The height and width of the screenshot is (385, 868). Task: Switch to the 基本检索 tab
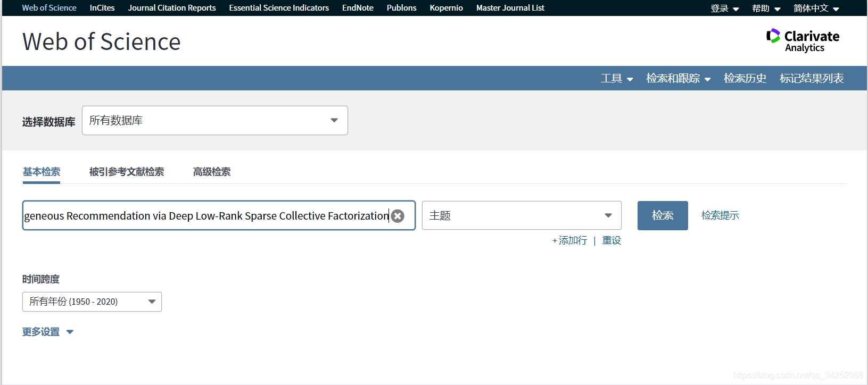[42, 172]
